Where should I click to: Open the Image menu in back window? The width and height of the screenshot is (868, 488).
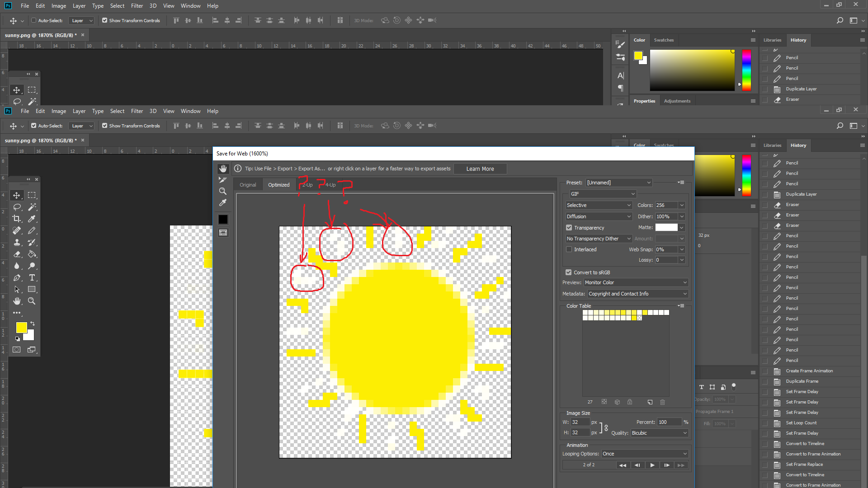(x=59, y=6)
